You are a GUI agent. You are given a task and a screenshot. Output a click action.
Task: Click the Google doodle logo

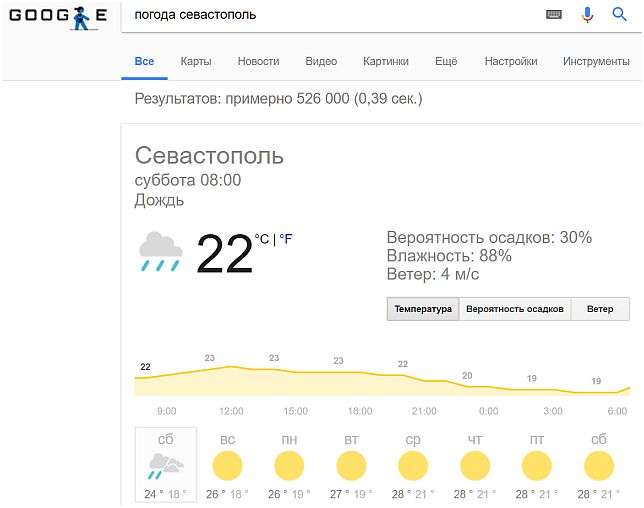point(58,18)
